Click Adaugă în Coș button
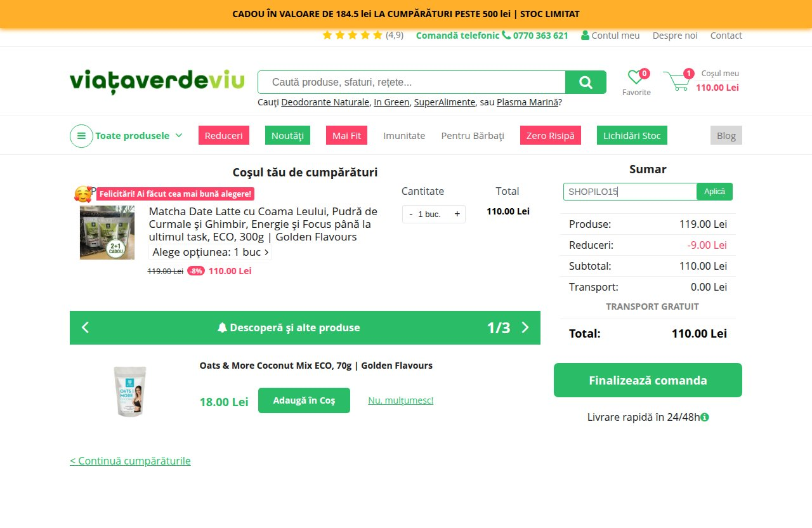812x528 pixels. [x=304, y=400]
